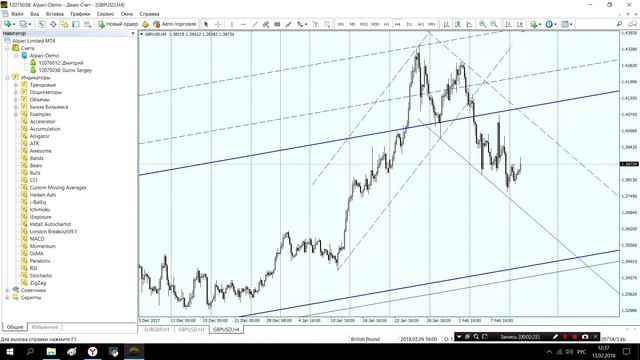This screenshot has height=360, width=640.
Task: Toggle chart auto-scroll icon
Action: tap(509, 24)
